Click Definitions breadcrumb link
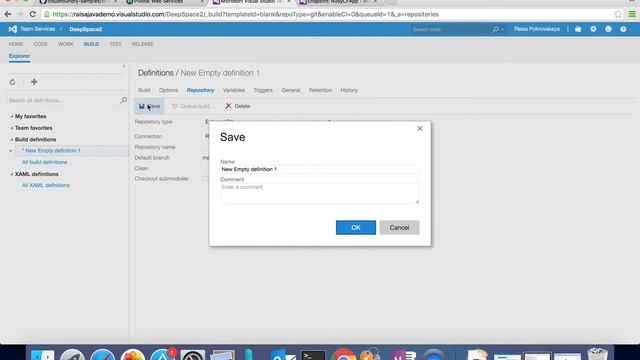This screenshot has height=360, width=640. (x=156, y=73)
